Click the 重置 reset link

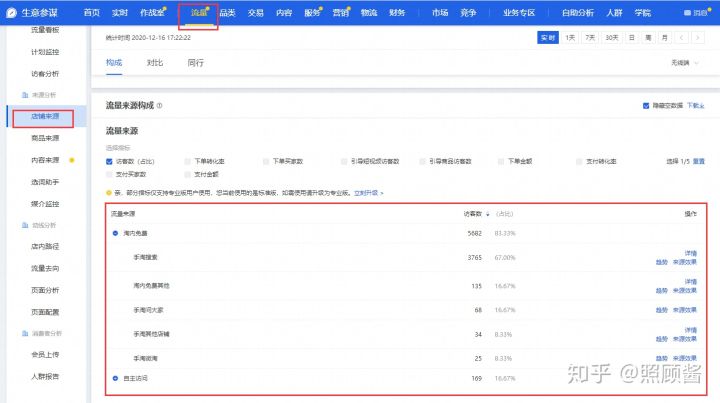click(698, 162)
